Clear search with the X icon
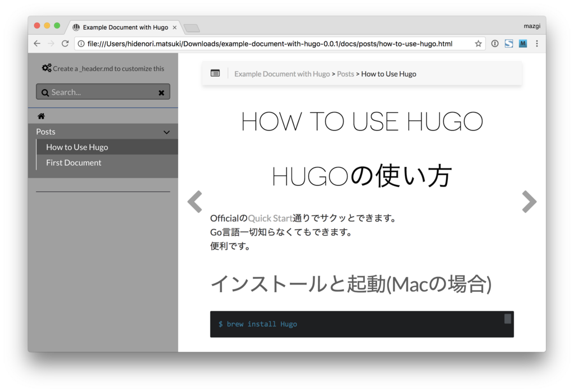This screenshot has width=574, height=392. point(161,92)
